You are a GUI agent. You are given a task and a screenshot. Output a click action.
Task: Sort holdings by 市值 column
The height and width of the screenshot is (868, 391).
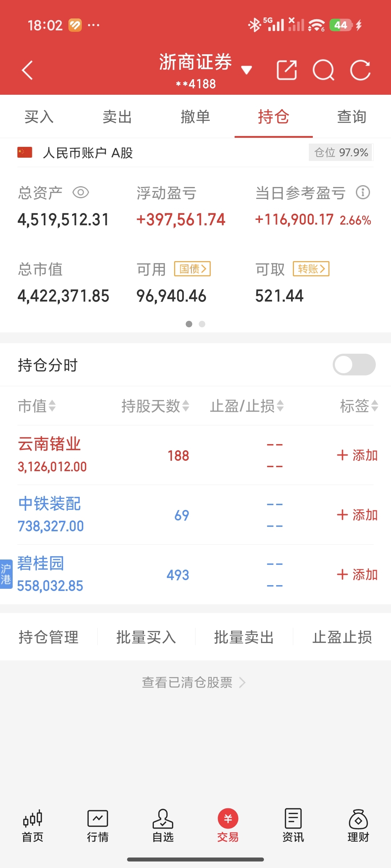(x=37, y=406)
